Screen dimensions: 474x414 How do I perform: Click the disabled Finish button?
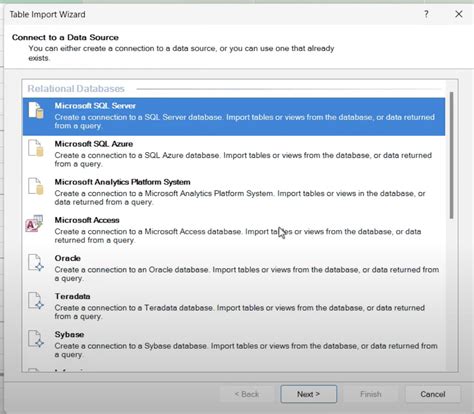coord(371,394)
